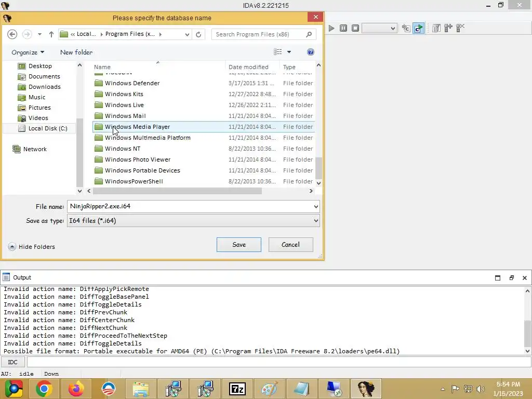Refresh the Program Files (x86) listing
Screen dimensions: 532x399
[198, 34]
